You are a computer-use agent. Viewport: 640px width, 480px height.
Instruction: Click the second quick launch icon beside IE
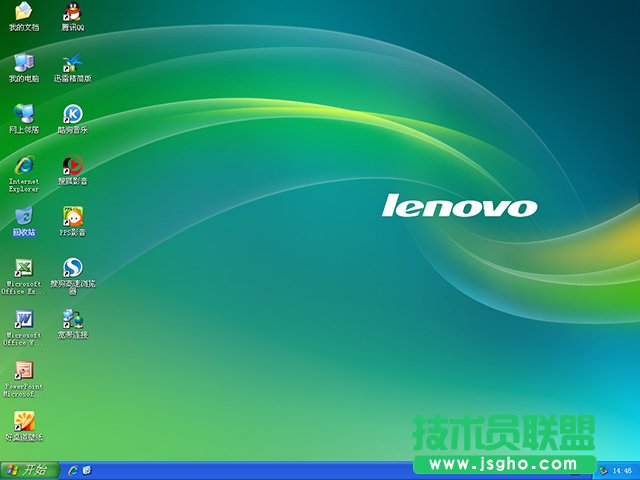[x=87, y=470]
